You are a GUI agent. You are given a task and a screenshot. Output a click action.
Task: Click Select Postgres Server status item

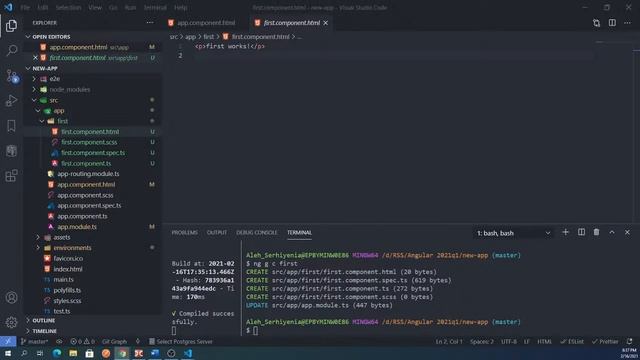pos(180,341)
